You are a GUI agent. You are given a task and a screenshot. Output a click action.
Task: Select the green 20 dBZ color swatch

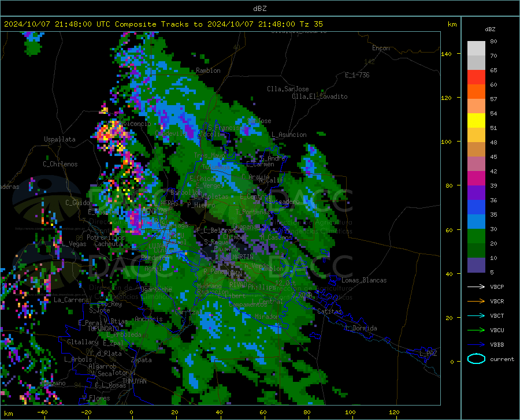tap(476, 236)
